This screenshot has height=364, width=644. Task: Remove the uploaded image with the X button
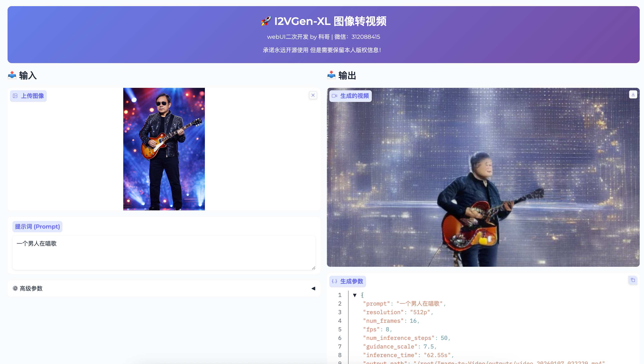click(313, 95)
